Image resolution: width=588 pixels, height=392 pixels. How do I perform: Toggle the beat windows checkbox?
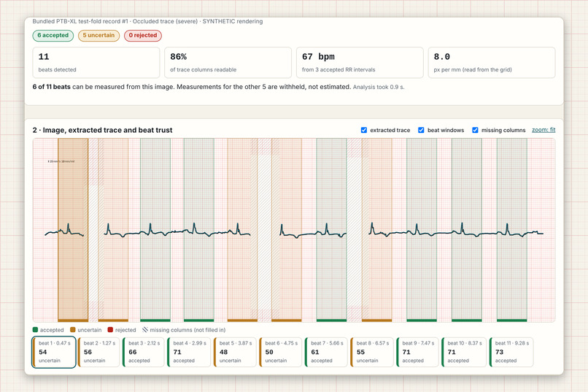pos(421,130)
